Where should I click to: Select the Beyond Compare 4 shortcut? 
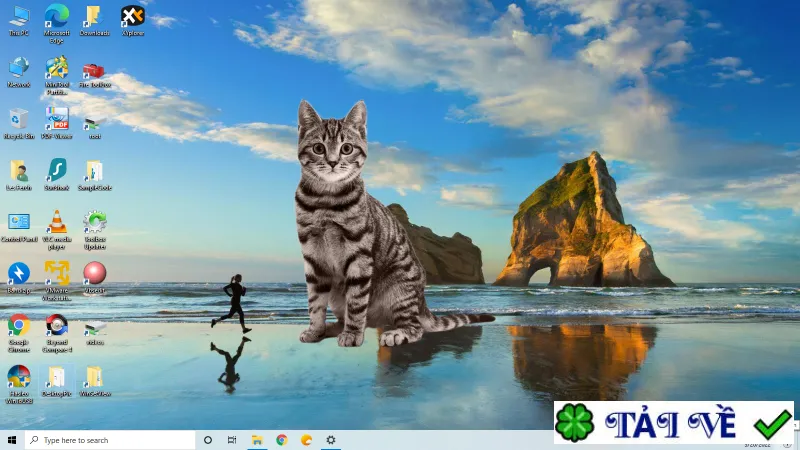coord(57,333)
